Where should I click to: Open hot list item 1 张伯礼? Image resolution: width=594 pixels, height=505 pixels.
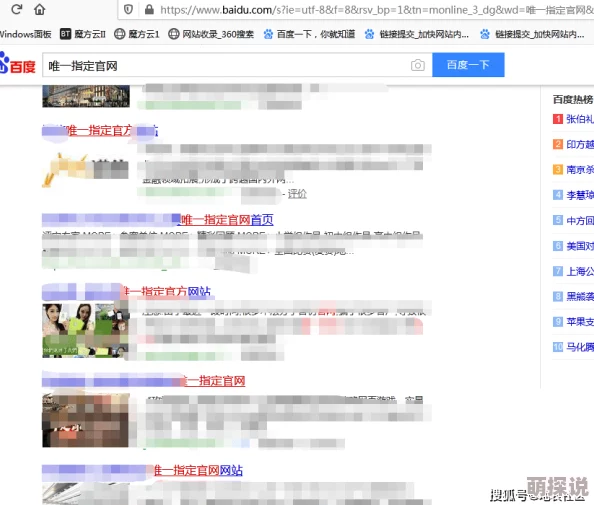[573, 119]
